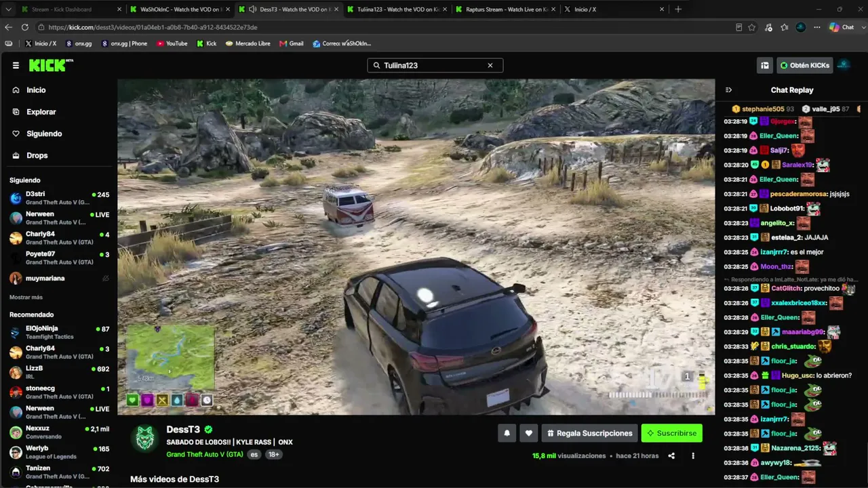Open Nexxuz recommended channel
Screen dimensions: 868x488
pos(59,432)
